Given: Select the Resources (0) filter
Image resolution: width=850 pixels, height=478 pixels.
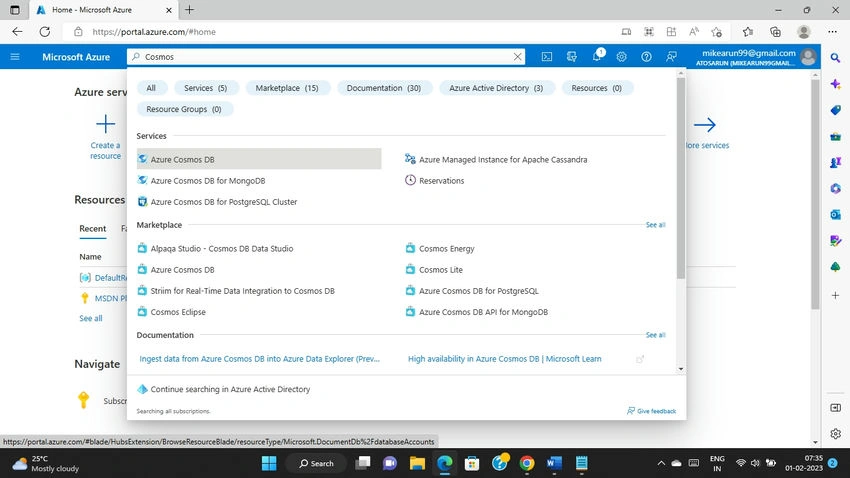Looking at the screenshot, I should pyautogui.click(x=596, y=88).
